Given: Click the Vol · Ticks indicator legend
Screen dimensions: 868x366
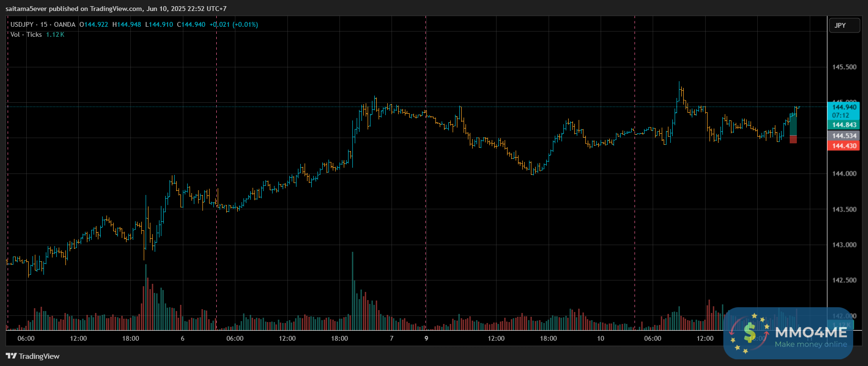Looking at the screenshot, I should (26, 34).
